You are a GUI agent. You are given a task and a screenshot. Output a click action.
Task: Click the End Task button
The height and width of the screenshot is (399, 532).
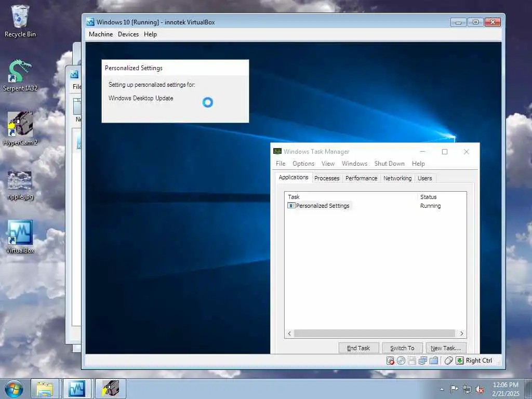tap(358, 348)
